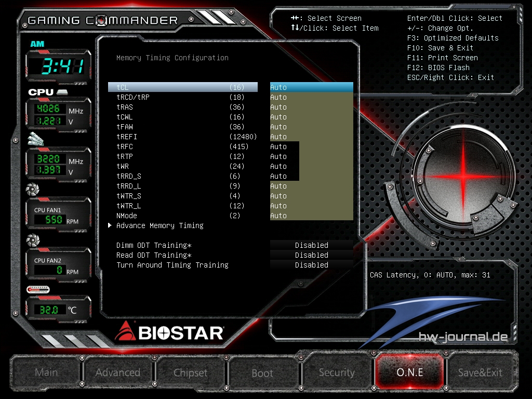Toggle Dimm ODT Training Disabled setting

312,245
